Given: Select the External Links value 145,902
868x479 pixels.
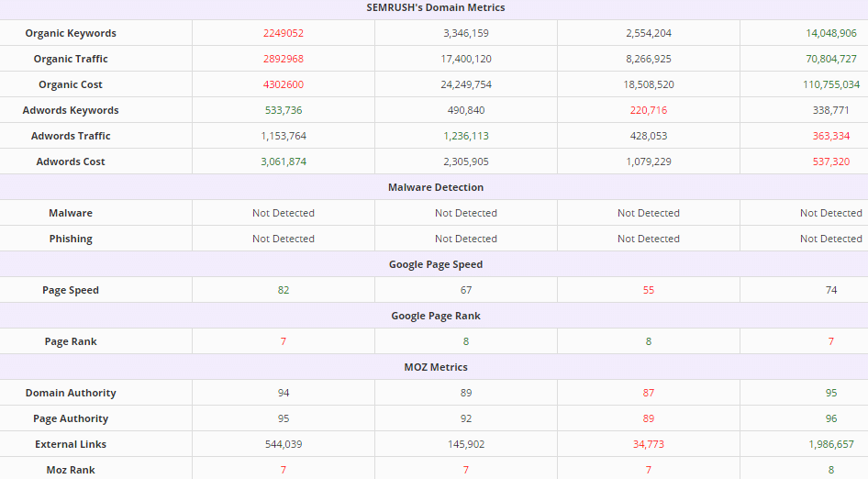Looking at the screenshot, I should click(466, 444).
